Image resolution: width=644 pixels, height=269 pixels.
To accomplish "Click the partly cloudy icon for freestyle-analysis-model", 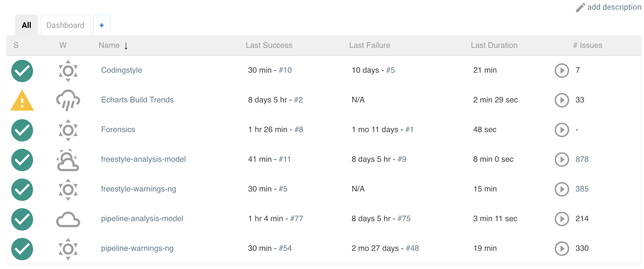I will (68, 160).
